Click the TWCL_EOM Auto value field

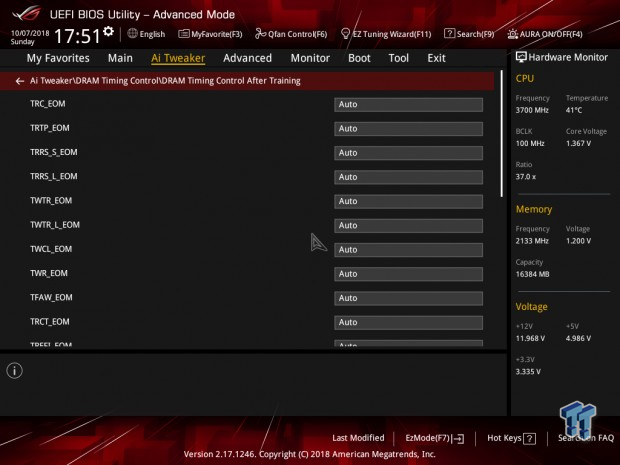[x=408, y=250]
